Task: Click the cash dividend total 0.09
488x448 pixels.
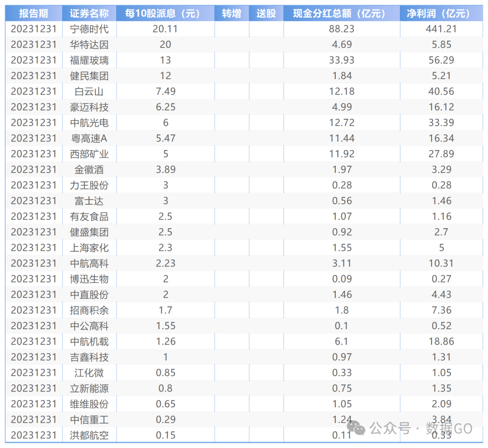Action: 342,279
